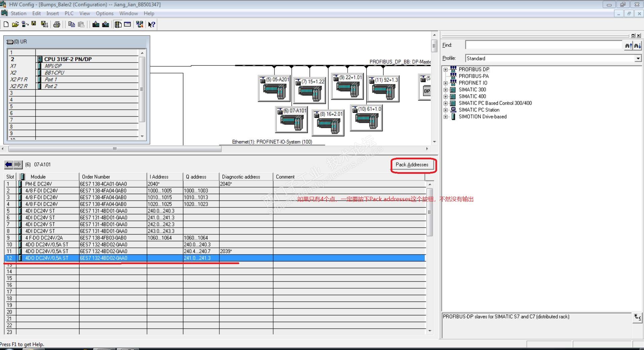
Task: Expand the SIMATIC 400 catalog node
Action: click(446, 96)
